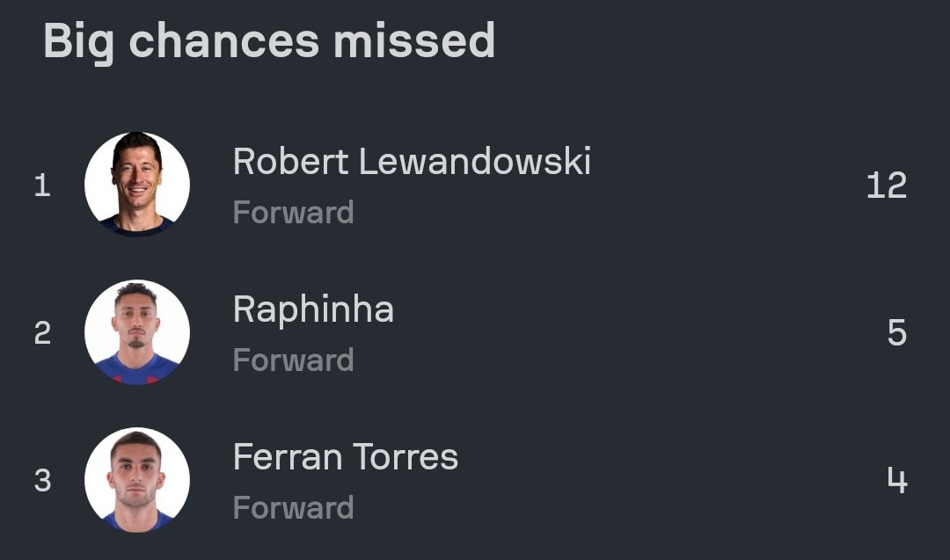950x560 pixels.
Task: Select the Ferran Torres name text
Action: tap(346, 457)
